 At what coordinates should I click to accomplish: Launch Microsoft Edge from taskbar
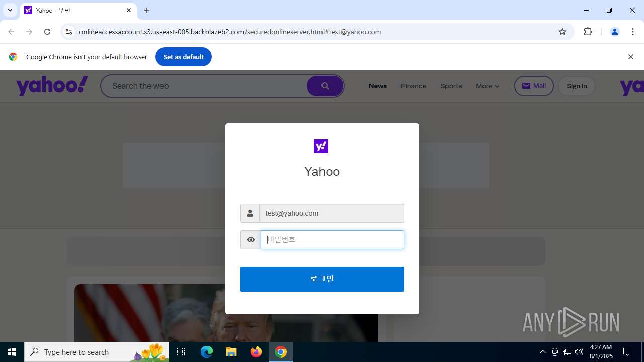pos(207,352)
